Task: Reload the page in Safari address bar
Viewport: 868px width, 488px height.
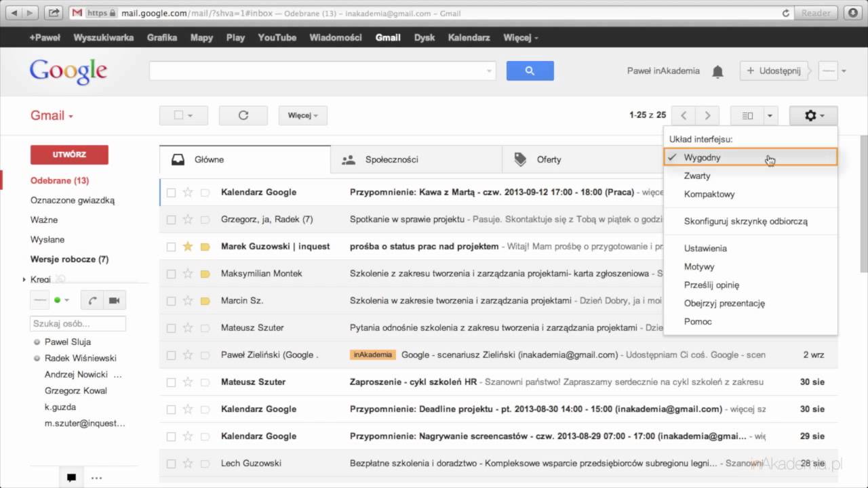Action: 786,13
